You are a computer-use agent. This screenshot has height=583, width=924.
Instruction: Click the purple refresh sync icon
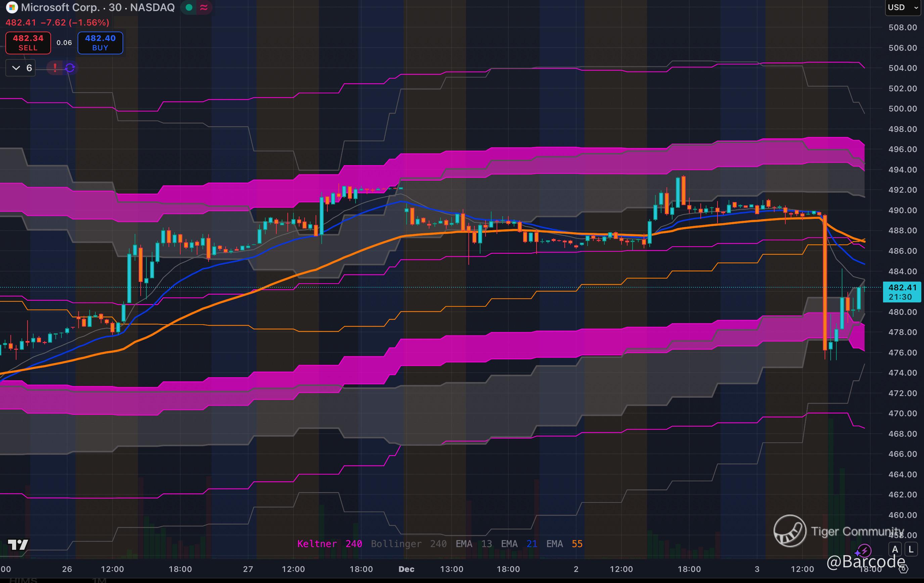point(70,68)
